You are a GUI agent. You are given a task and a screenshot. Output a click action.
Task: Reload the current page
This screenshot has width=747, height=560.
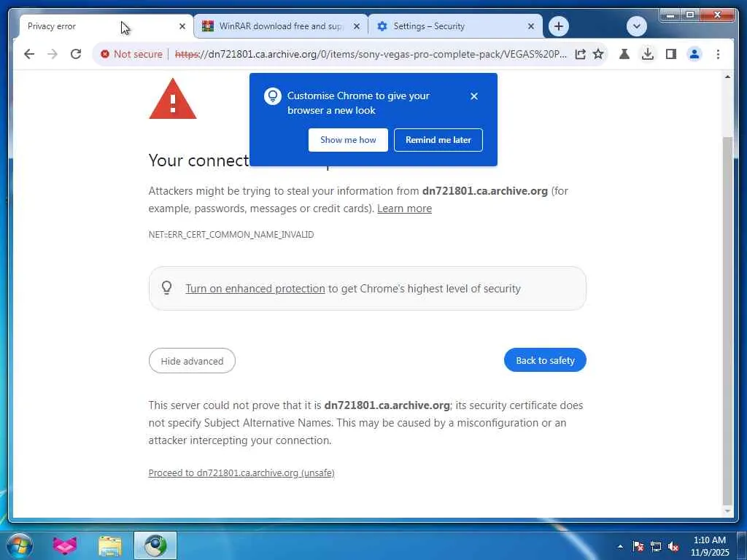[x=76, y=54]
